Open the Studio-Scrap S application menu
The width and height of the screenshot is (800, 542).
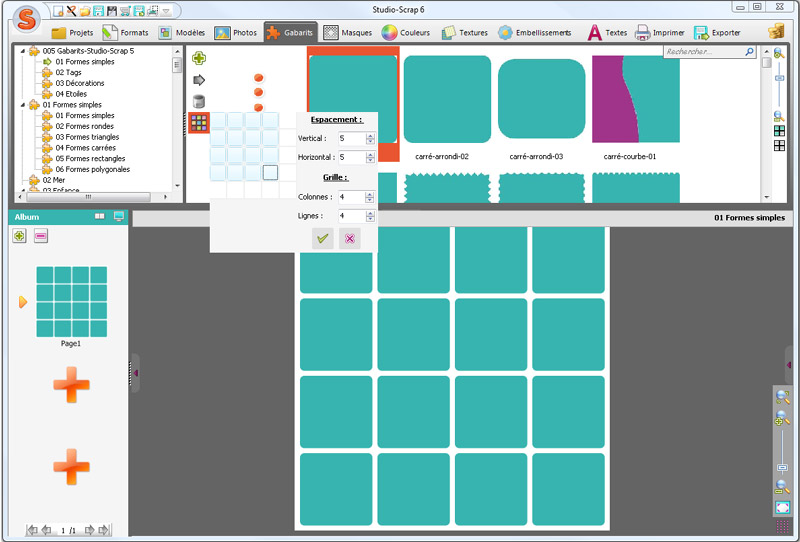pyautogui.click(x=27, y=19)
